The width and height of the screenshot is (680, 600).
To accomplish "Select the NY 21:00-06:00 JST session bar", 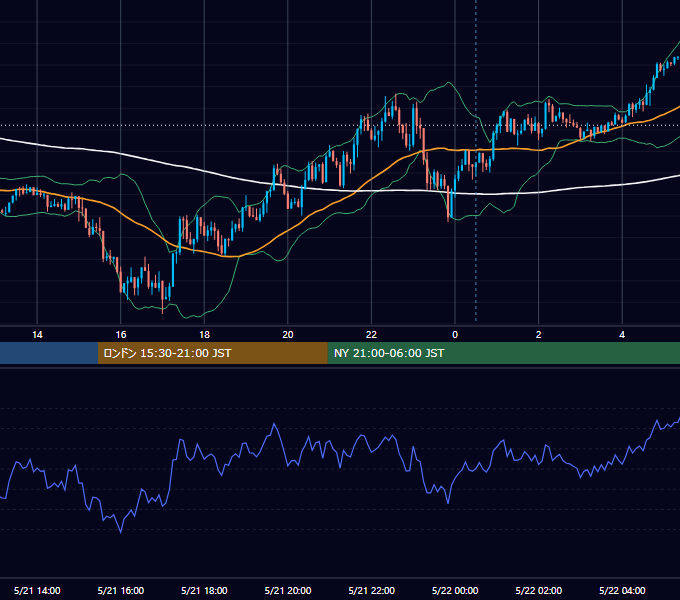I will tap(503, 353).
